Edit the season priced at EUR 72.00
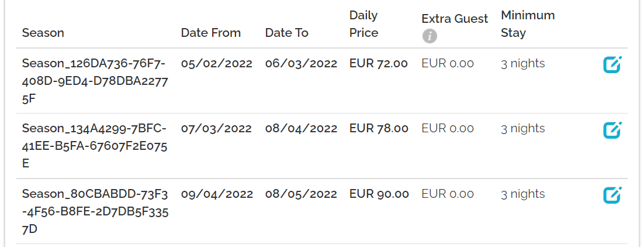 click(x=612, y=64)
